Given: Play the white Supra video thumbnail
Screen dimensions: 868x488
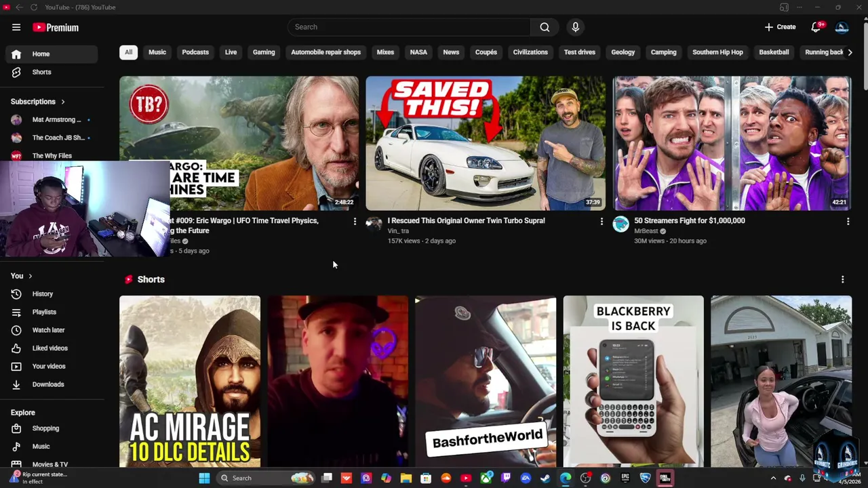Looking at the screenshot, I should (486, 143).
